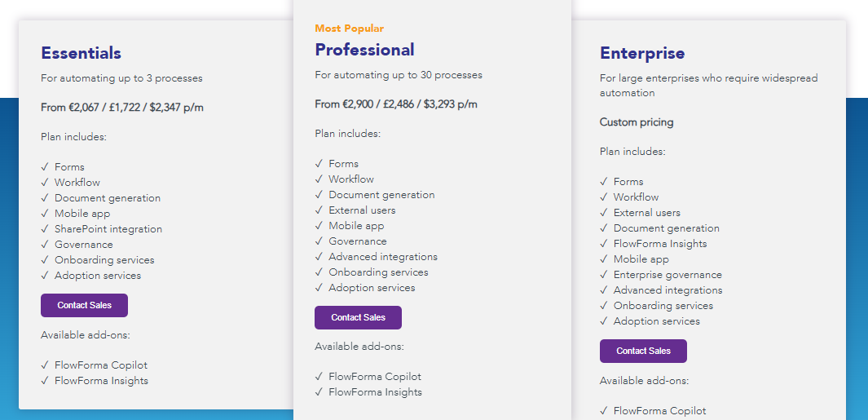The image size is (868, 420).
Task: Click the checkmark next to Professional External users
Action: (319, 210)
